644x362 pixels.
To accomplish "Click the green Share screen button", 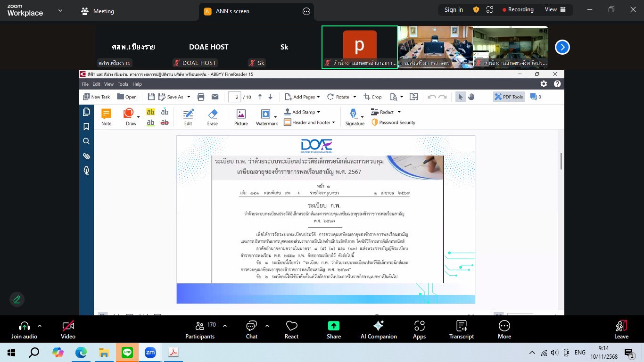I will pos(333,326).
